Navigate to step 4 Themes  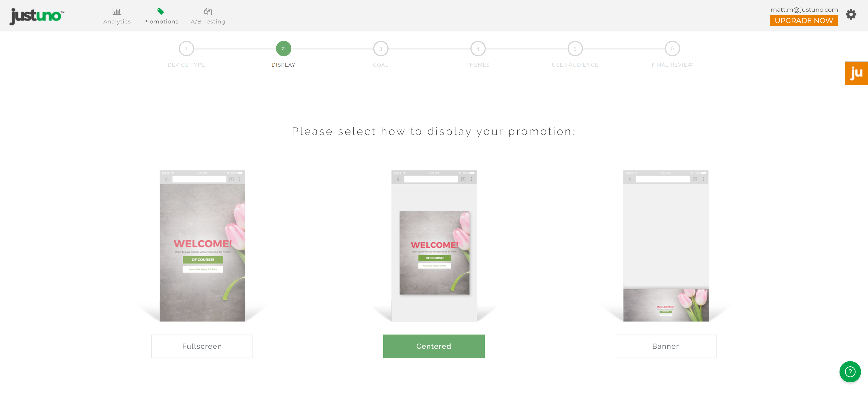[x=477, y=49]
